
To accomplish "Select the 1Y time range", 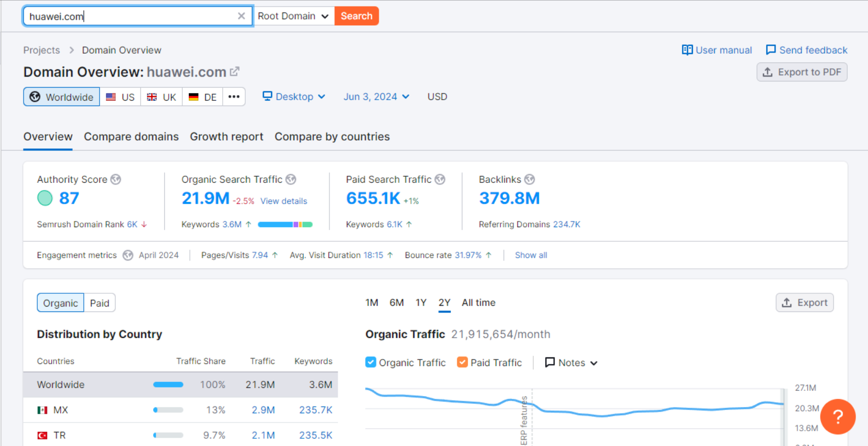I will [x=421, y=303].
